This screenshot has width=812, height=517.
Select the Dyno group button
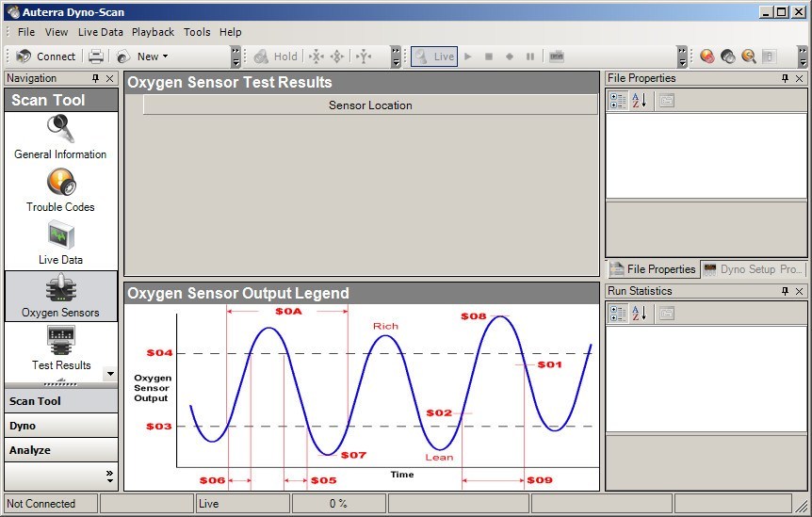(61, 426)
